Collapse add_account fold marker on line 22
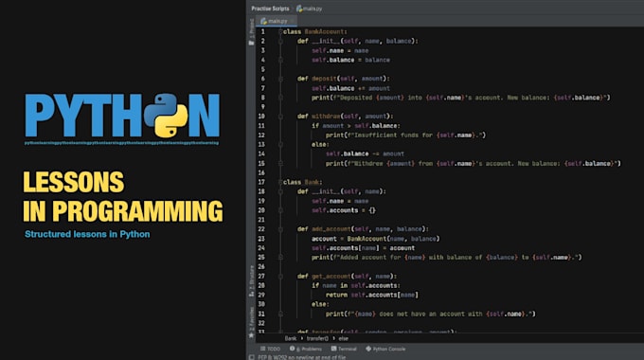Image resolution: width=644 pixels, height=360 pixels. pyautogui.click(x=280, y=229)
